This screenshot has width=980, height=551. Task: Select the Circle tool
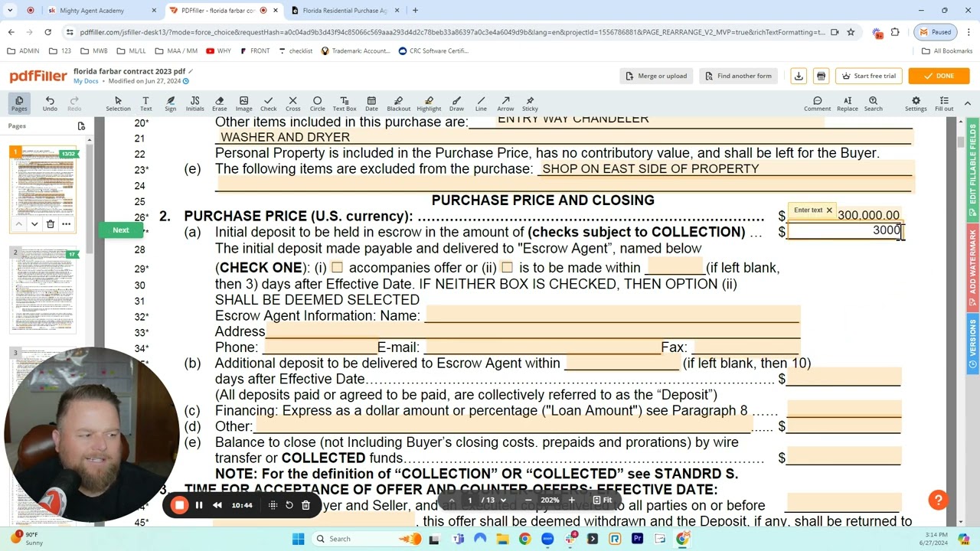pyautogui.click(x=317, y=103)
